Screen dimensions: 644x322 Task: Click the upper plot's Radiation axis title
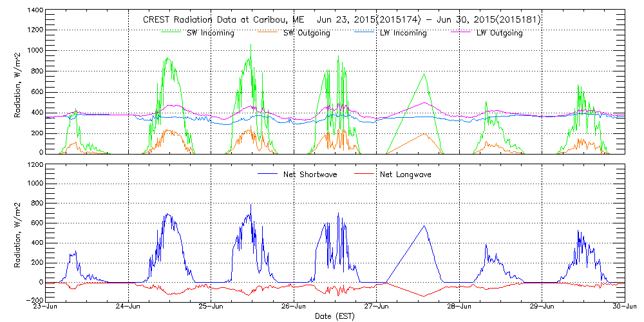pos(18,82)
